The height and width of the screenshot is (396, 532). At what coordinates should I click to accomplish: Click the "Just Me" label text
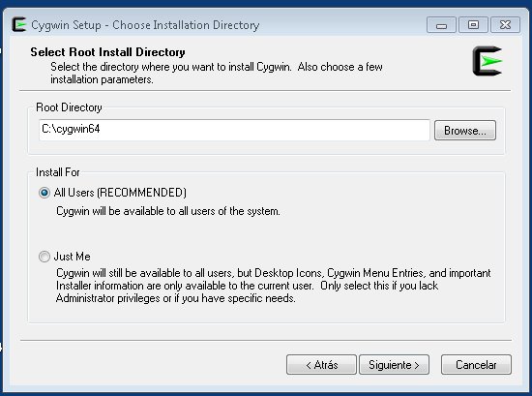point(72,257)
